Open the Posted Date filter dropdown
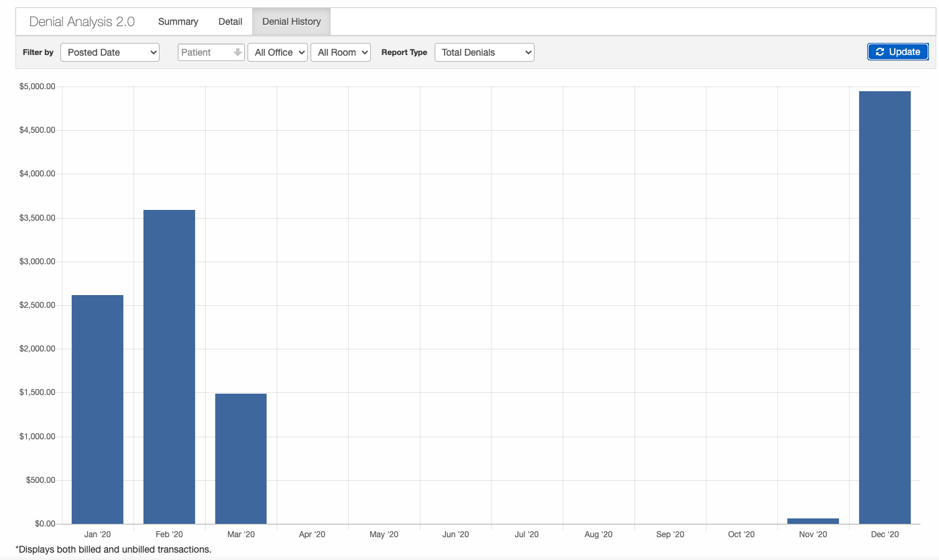939x560 pixels. (110, 52)
